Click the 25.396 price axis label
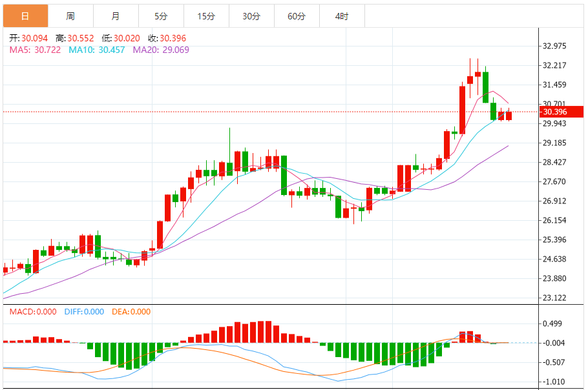Viewport: 588px width, 390px height. [554, 240]
